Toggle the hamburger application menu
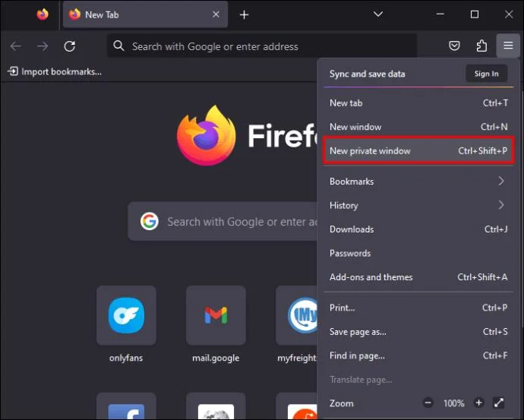The image size is (524, 420). click(508, 45)
